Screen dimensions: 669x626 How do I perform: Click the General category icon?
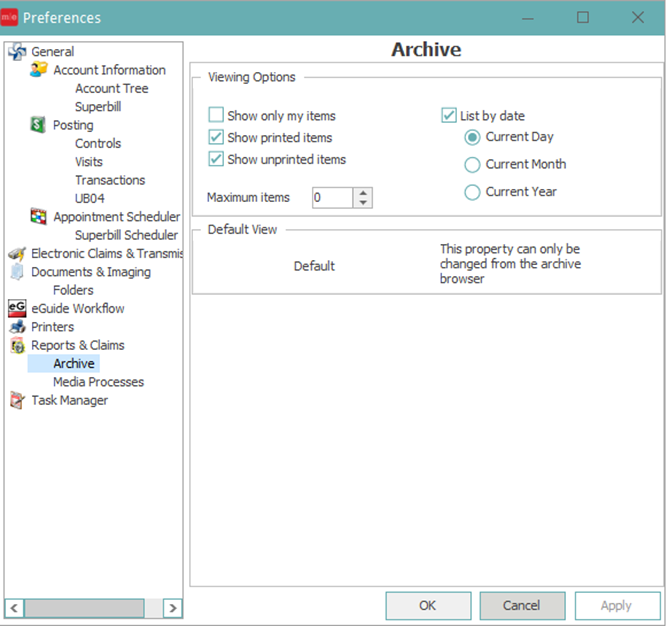pos(17,52)
